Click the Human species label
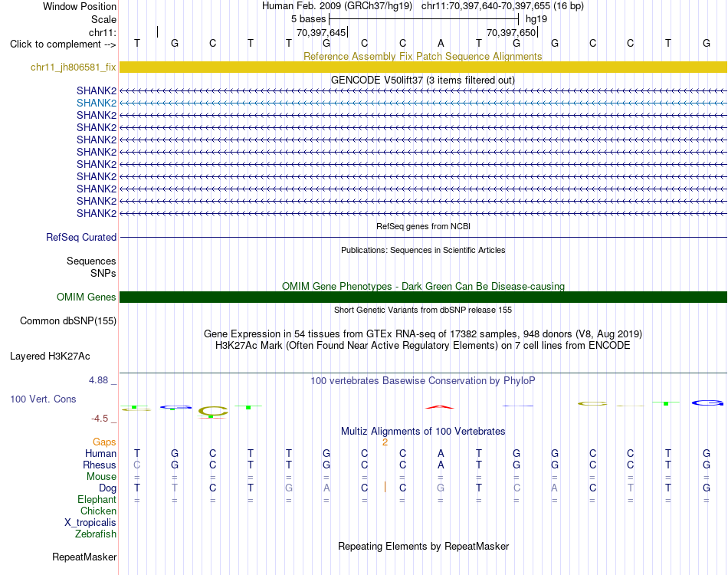The height and width of the screenshot is (575, 728). [100, 454]
